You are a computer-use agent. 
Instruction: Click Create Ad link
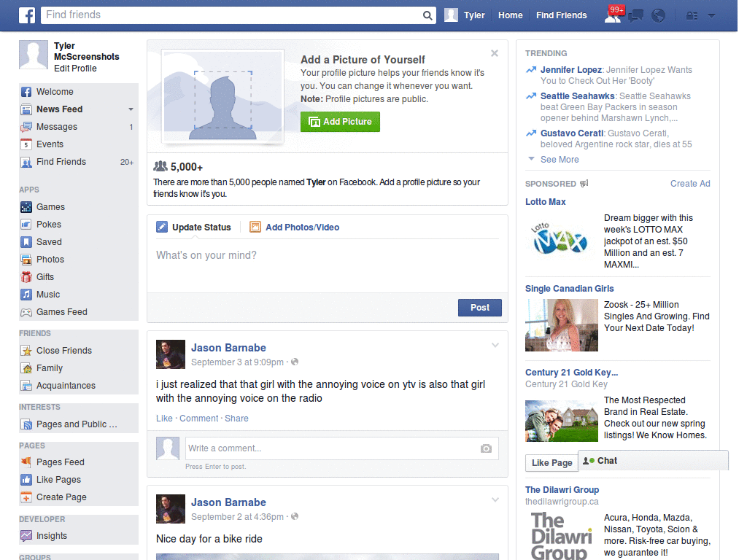[690, 184]
